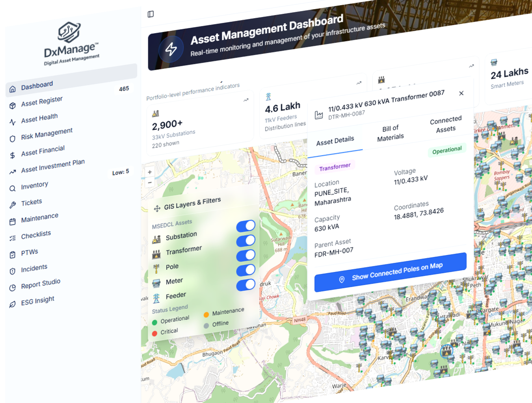Image resolution: width=532 pixels, height=403 pixels.
Task: Toggle the Meter layer switch
Action: (246, 270)
